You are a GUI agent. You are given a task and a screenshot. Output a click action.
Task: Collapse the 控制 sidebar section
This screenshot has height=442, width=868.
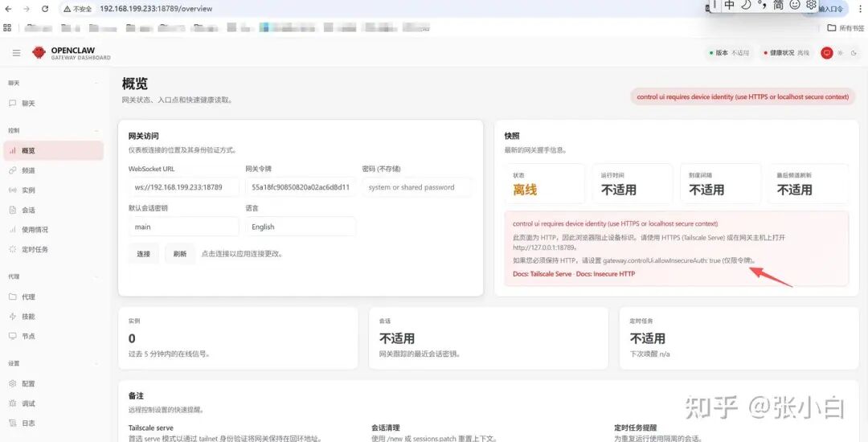click(x=97, y=130)
